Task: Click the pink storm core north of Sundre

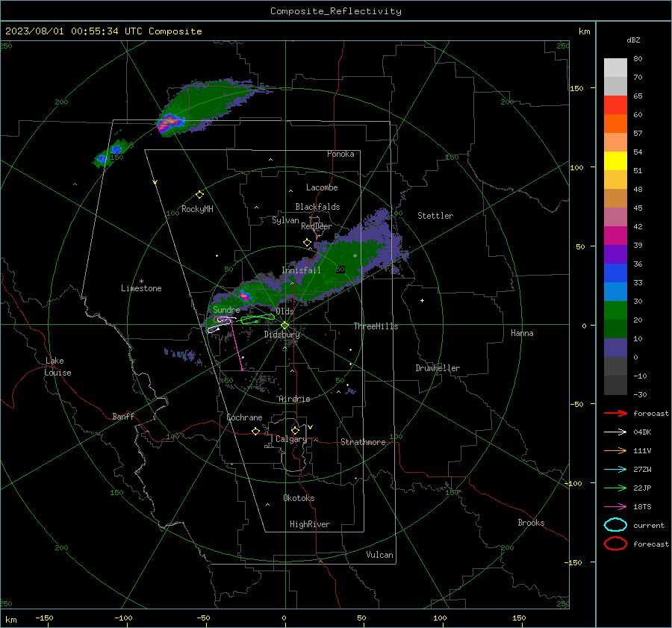Action: tap(244, 296)
